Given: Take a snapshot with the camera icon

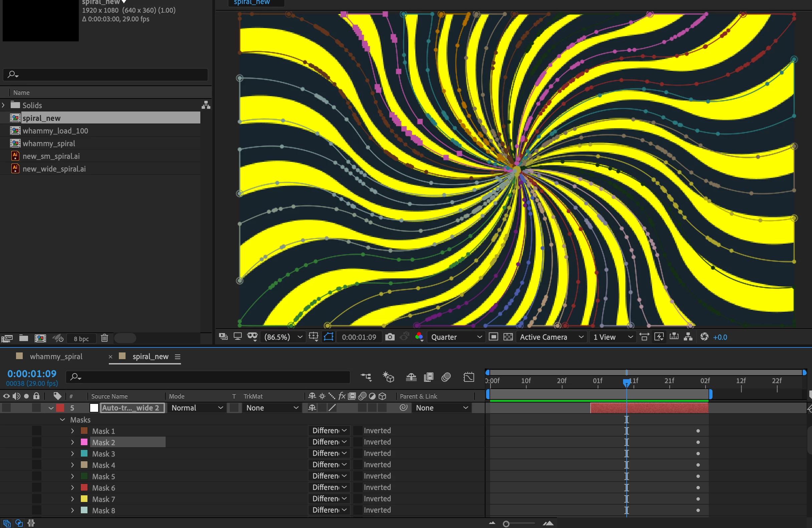Looking at the screenshot, I should [x=390, y=337].
